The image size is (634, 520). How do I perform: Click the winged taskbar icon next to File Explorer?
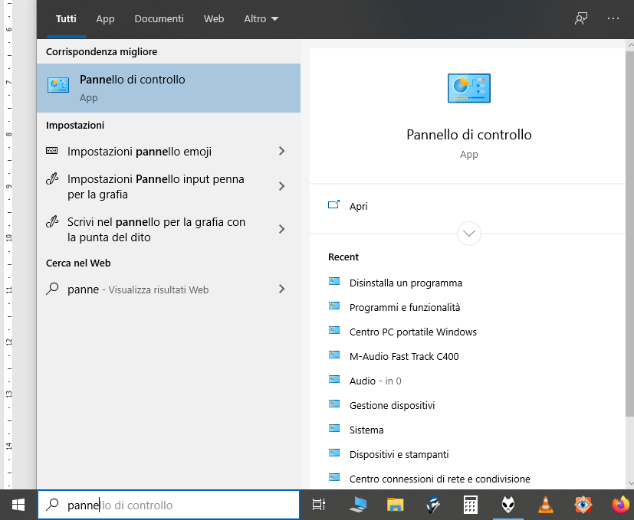tap(433, 505)
